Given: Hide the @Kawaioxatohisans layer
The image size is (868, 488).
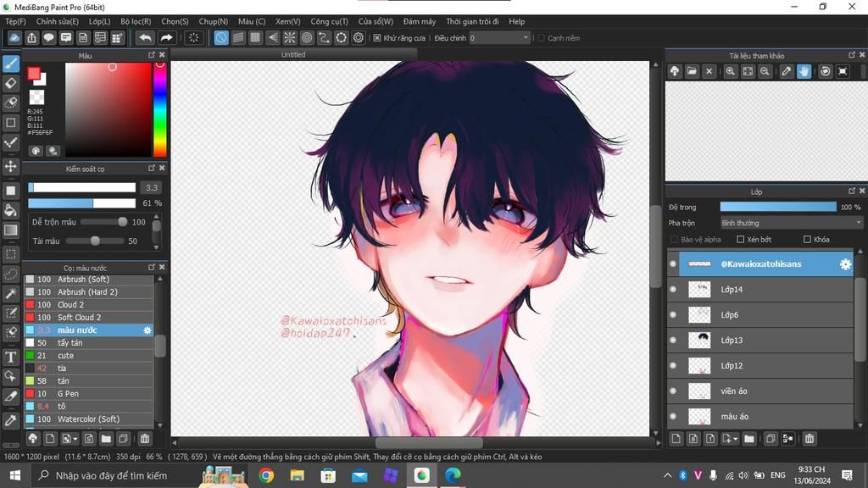Looking at the screenshot, I should click(x=673, y=264).
